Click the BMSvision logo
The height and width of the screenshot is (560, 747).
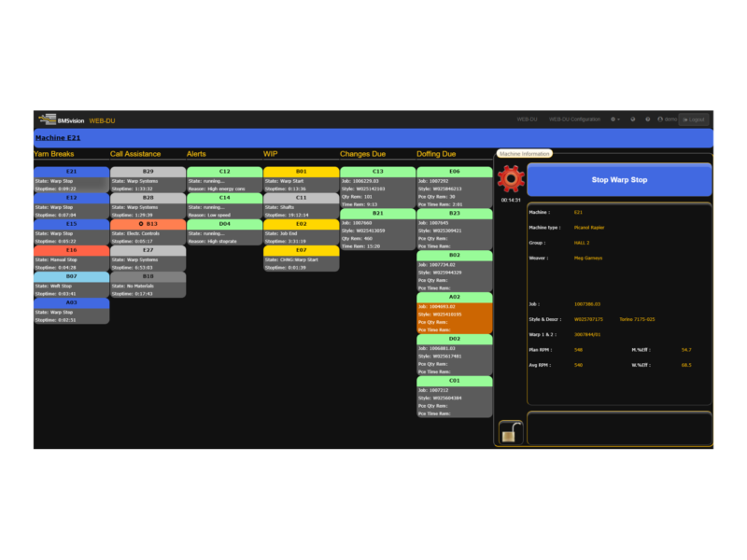pyautogui.click(x=61, y=119)
